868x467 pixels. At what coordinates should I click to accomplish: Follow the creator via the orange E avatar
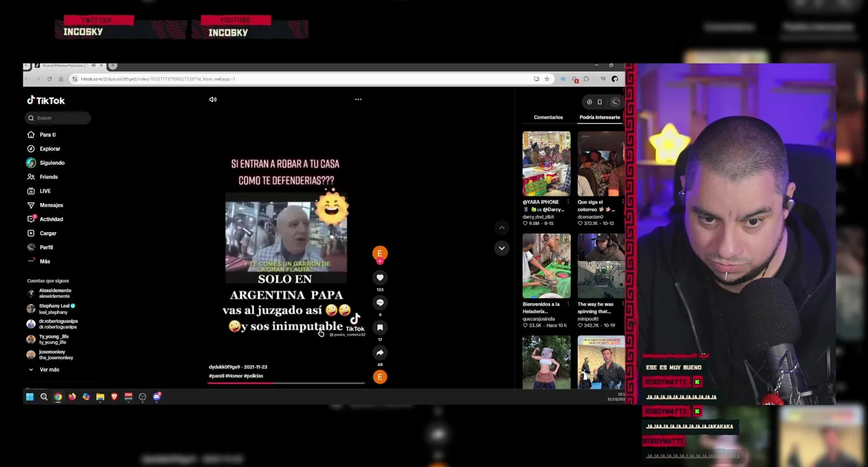(x=380, y=254)
